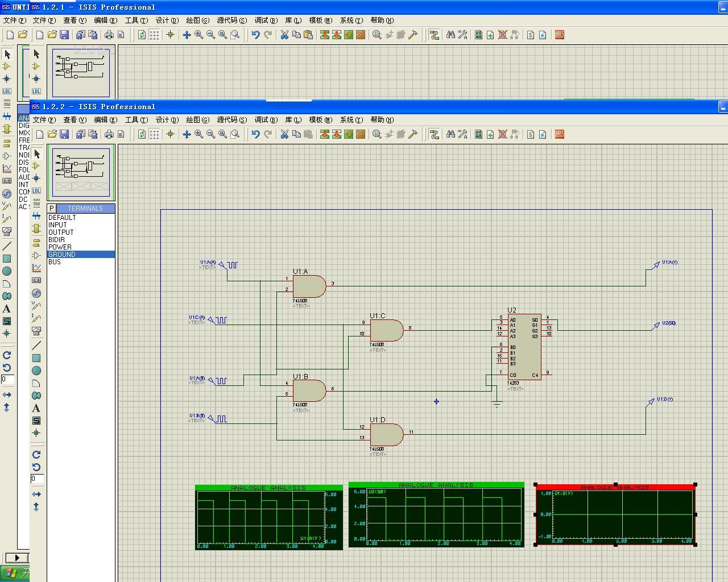
Task: Select Voltage Probe mode in 1.2.2 sidebar
Action: (36, 305)
